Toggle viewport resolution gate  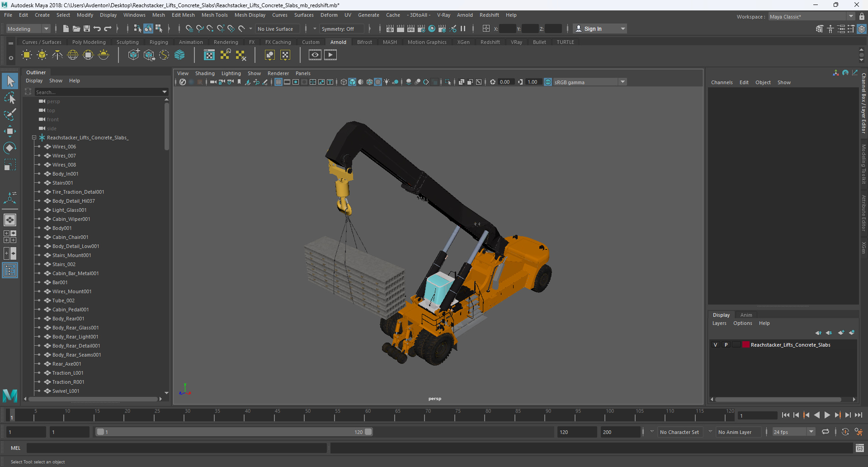coord(296,82)
